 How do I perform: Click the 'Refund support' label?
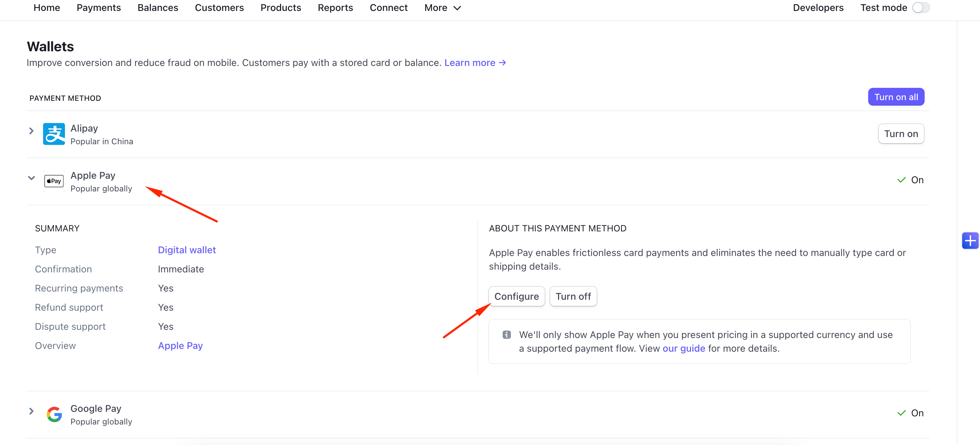(x=69, y=307)
